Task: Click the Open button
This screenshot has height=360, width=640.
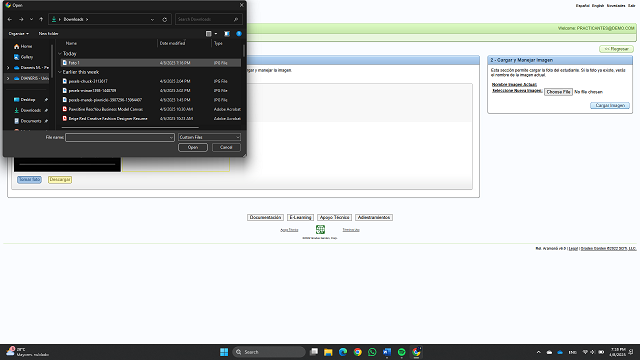Action: 193,147
